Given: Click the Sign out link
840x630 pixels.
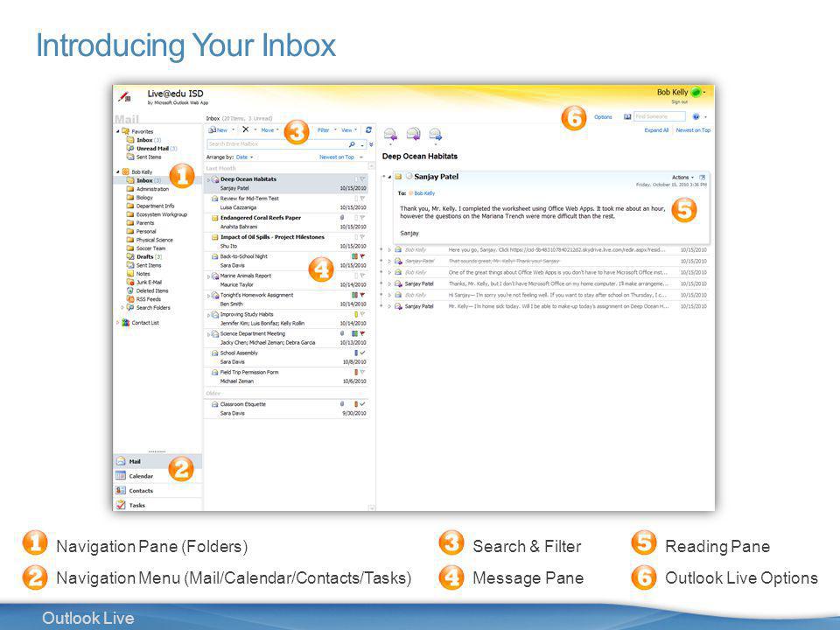Looking at the screenshot, I should tap(679, 101).
